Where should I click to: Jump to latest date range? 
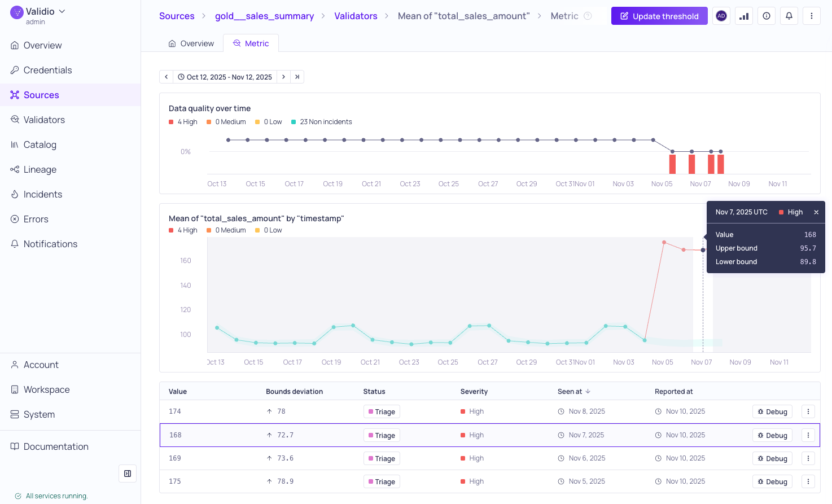(297, 77)
